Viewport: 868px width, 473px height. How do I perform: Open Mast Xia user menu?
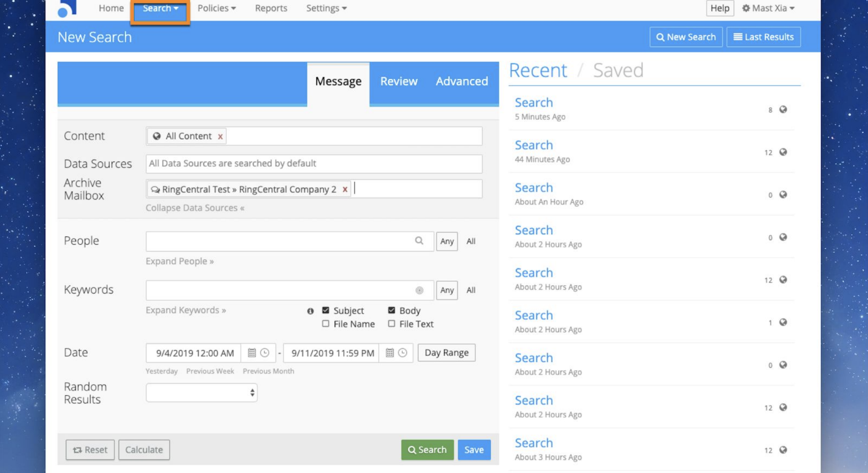coord(768,8)
